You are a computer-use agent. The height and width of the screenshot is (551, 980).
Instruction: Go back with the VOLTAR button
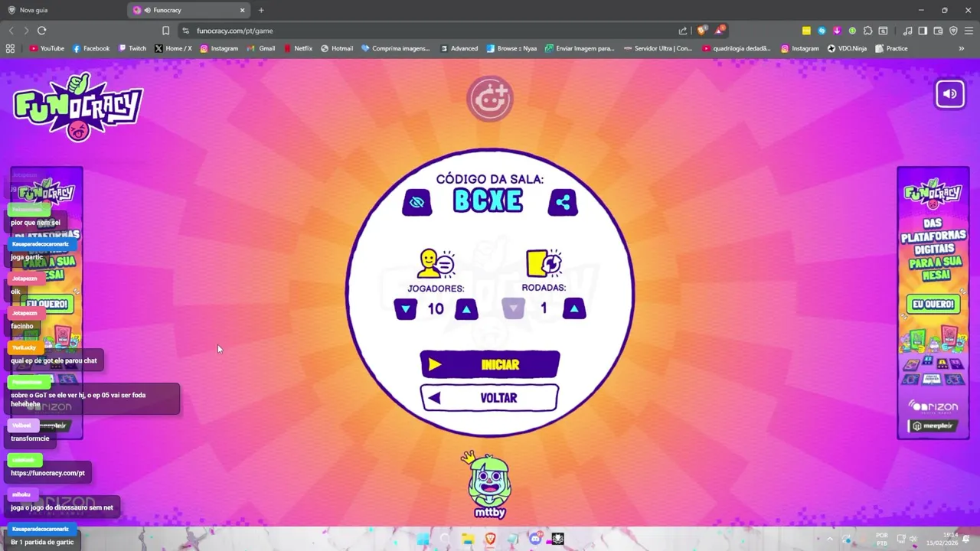click(490, 398)
